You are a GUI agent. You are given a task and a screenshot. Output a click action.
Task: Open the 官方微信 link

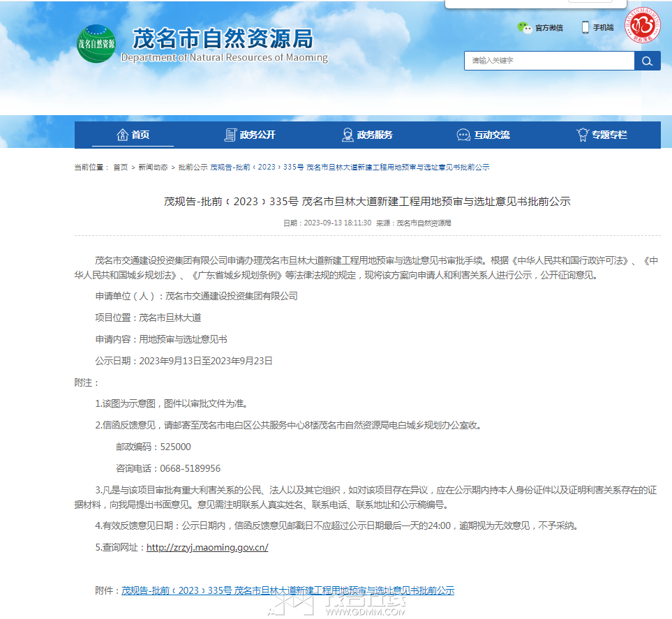(549, 28)
